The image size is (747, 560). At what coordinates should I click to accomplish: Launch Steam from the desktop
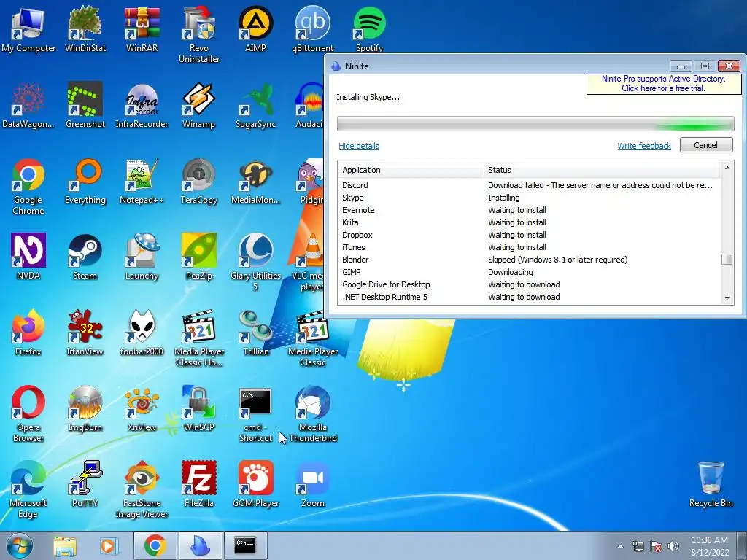(85, 256)
